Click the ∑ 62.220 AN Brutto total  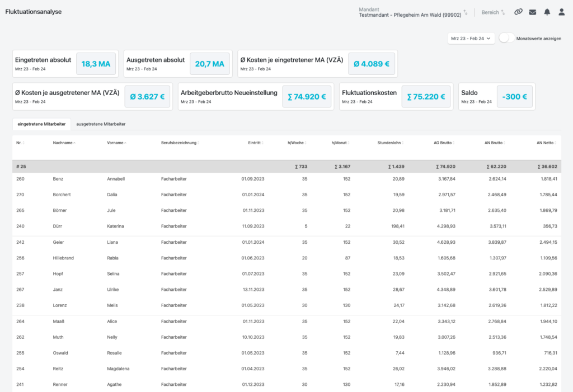pos(496,167)
